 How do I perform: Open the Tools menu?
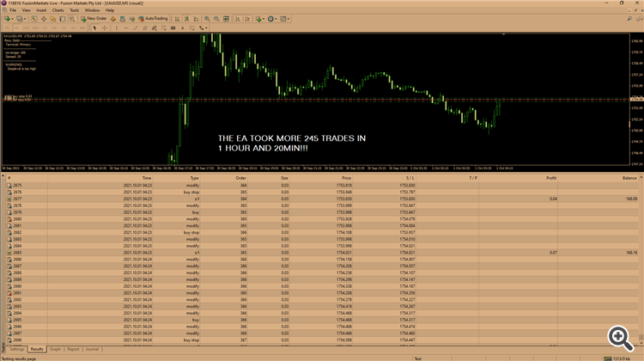coord(75,10)
